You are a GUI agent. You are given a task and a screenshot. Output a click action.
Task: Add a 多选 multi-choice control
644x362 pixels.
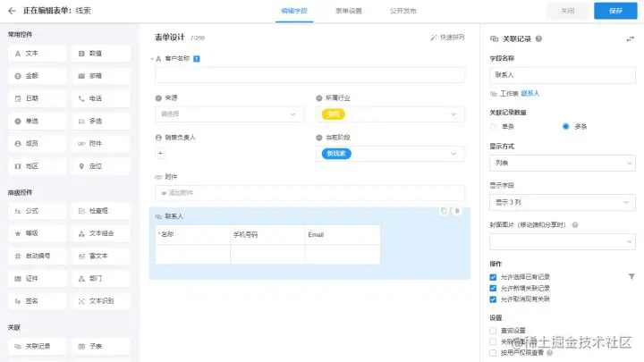[x=100, y=121]
